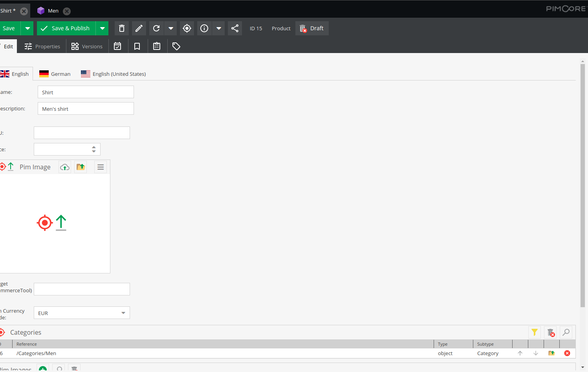Click the scrollbar down arrow
The image size is (588, 372).
click(583, 367)
